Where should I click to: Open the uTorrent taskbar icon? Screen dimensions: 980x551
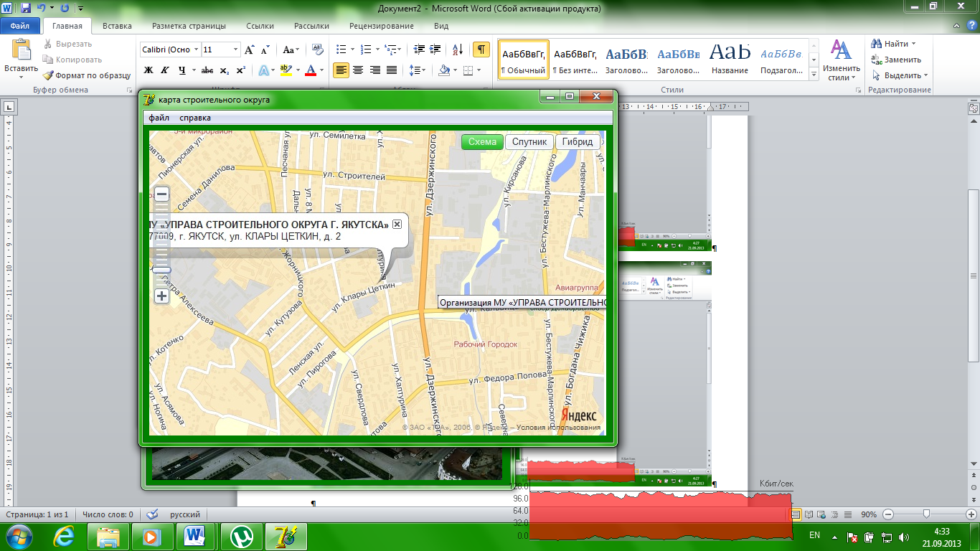(242, 537)
